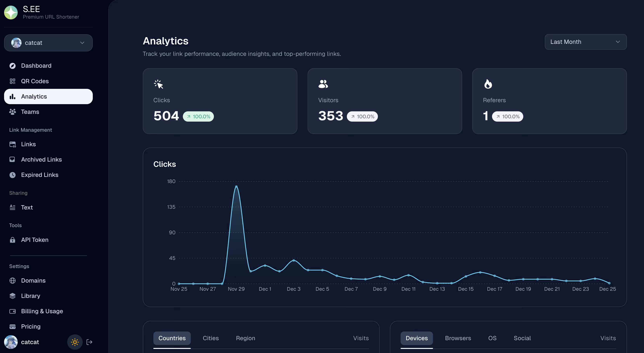Click the API Token lock icon

12,240
